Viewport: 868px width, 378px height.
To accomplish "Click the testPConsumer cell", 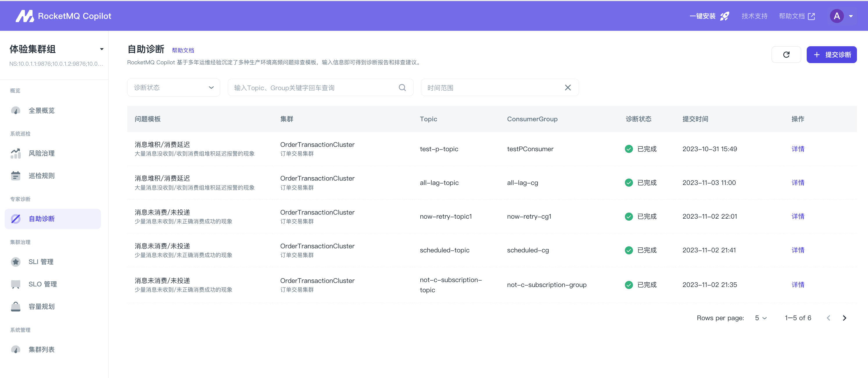I will (x=530, y=149).
